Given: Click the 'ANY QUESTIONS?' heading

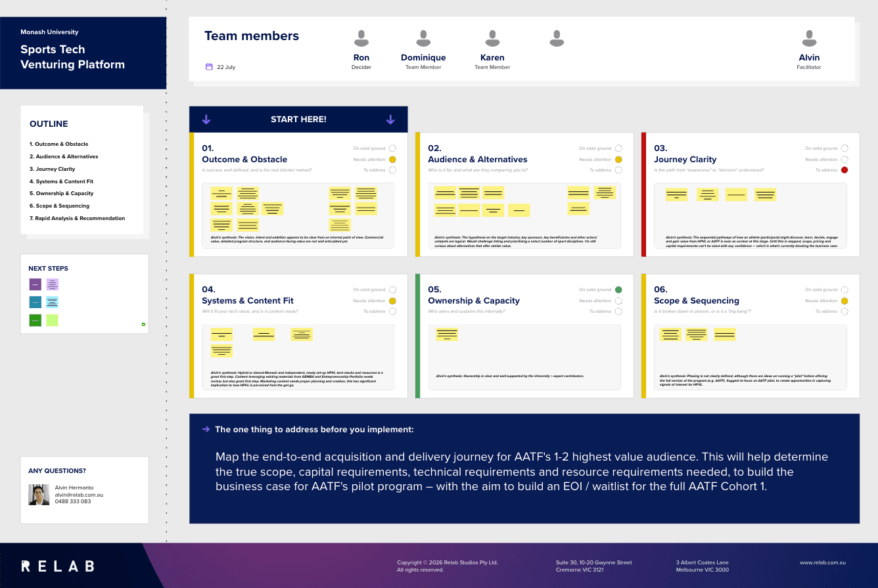Looking at the screenshot, I should click(x=57, y=470).
